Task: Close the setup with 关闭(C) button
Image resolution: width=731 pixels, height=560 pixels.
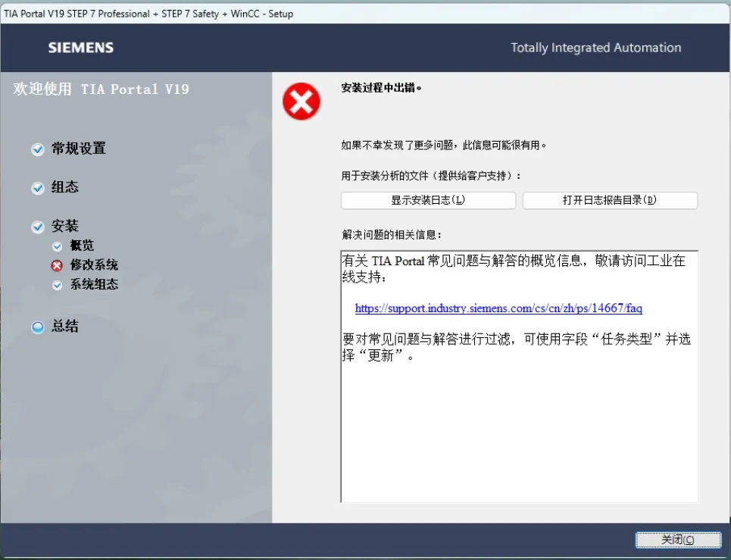Action: click(x=678, y=540)
